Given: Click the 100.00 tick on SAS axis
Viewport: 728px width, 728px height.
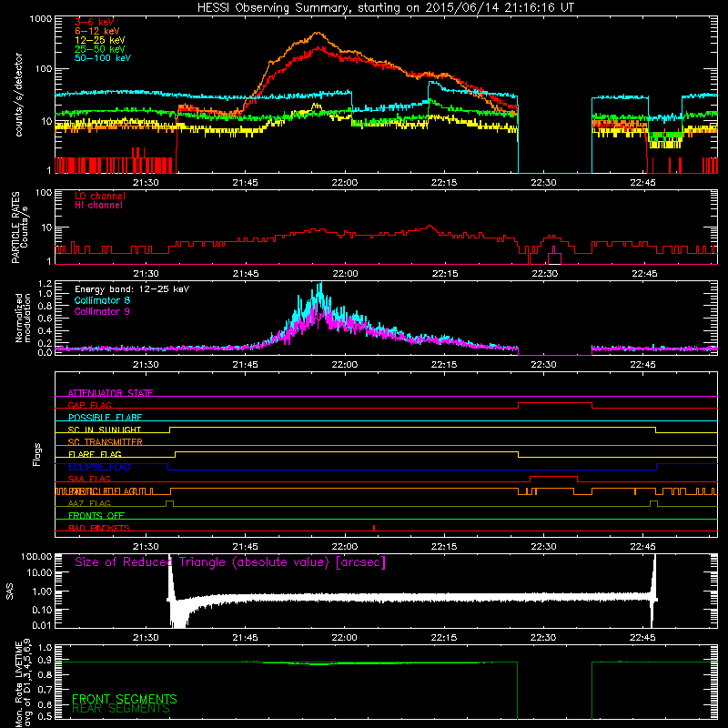Looking at the screenshot, I should coord(36,556).
